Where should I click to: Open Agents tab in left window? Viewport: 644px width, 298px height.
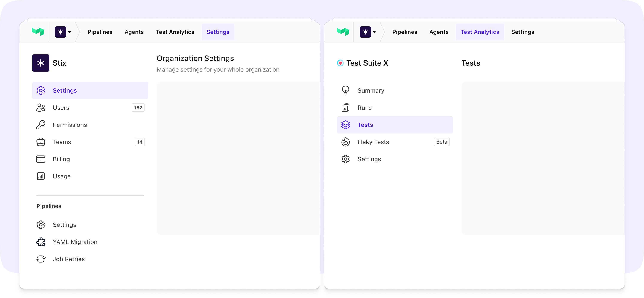[x=134, y=32]
